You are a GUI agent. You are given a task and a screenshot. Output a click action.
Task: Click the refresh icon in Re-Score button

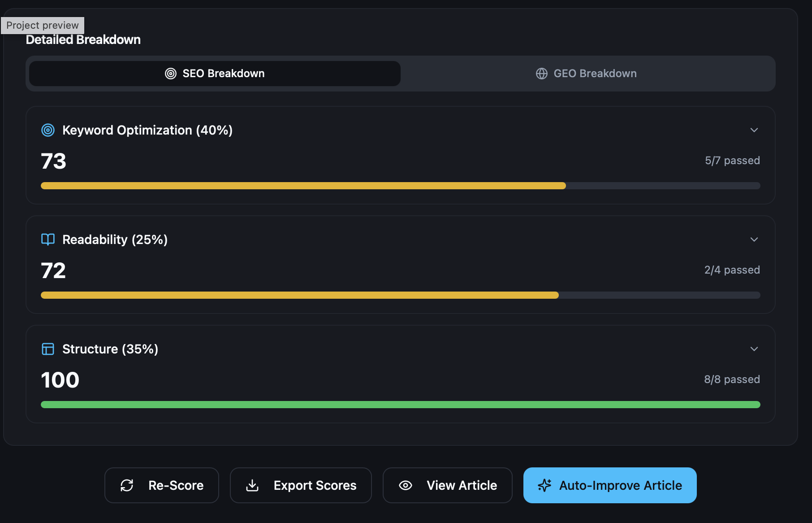point(127,485)
